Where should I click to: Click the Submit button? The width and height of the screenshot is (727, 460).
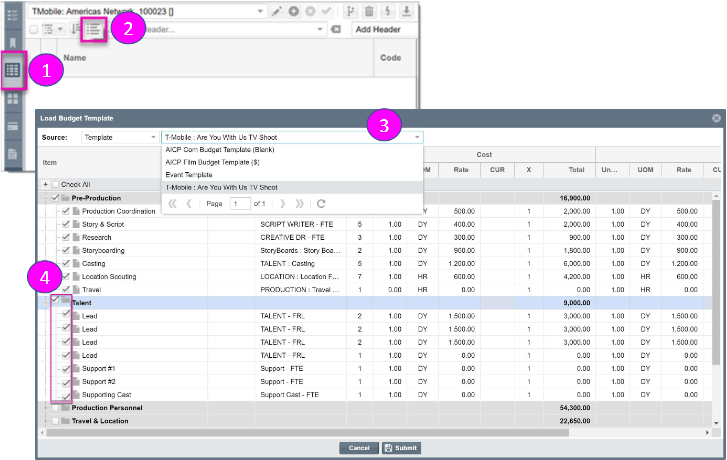click(401, 448)
